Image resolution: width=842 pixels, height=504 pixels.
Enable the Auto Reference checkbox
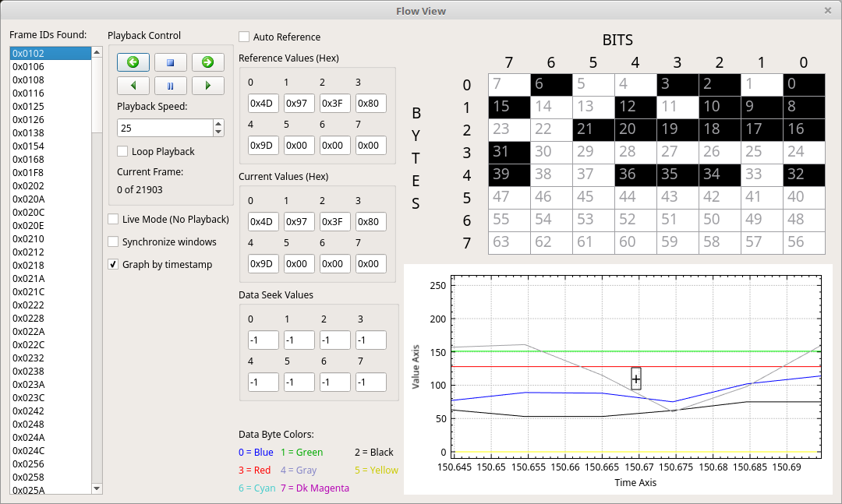pyautogui.click(x=244, y=37)
